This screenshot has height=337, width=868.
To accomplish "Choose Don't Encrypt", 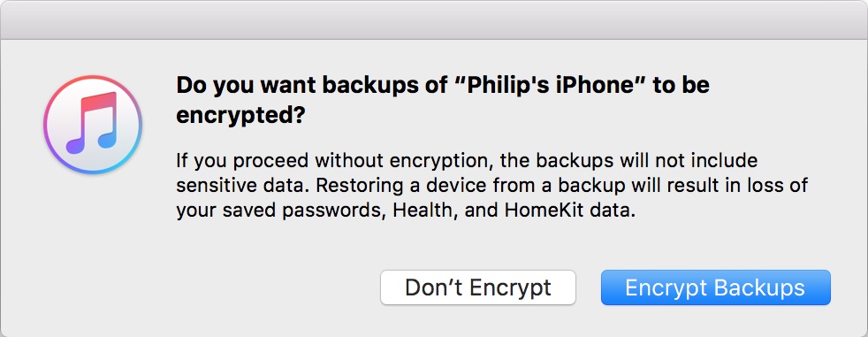I will click(477, 287).
